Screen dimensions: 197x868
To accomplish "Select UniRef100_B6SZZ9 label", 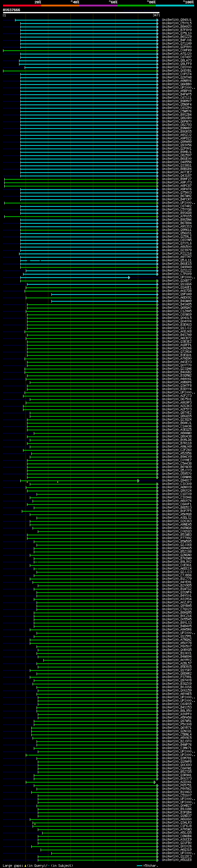I will (177, 37).
